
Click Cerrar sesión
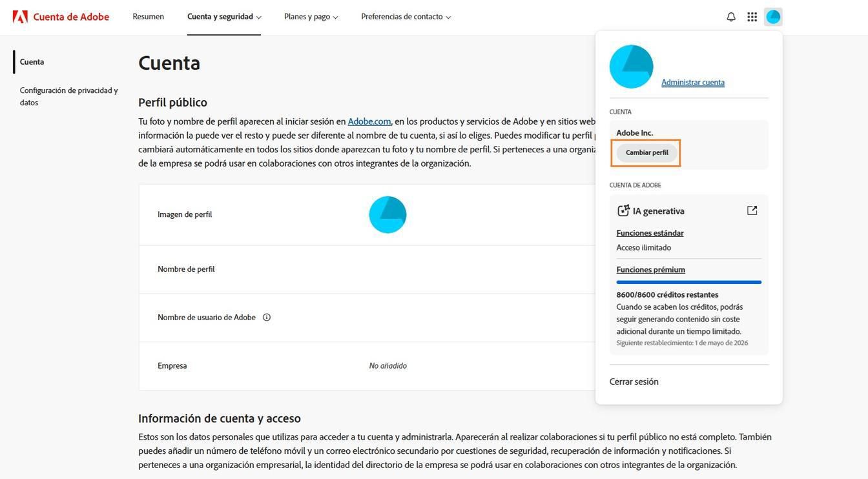pos(634,382)
